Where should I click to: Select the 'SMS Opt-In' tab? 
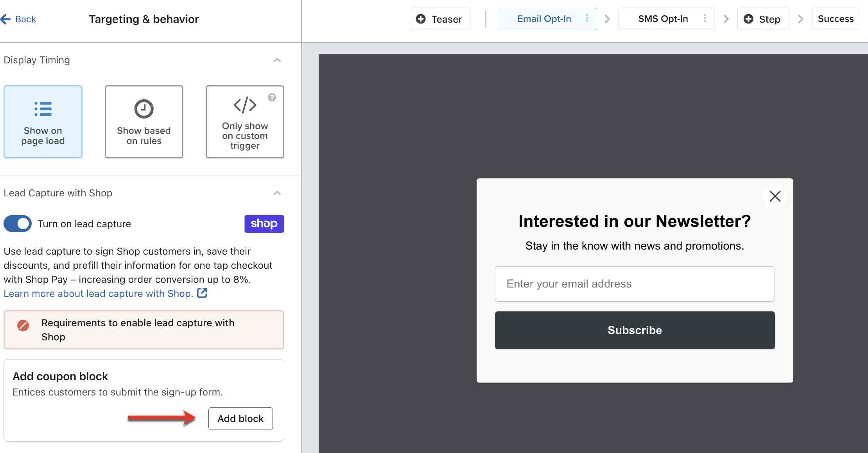pos(664,19)
